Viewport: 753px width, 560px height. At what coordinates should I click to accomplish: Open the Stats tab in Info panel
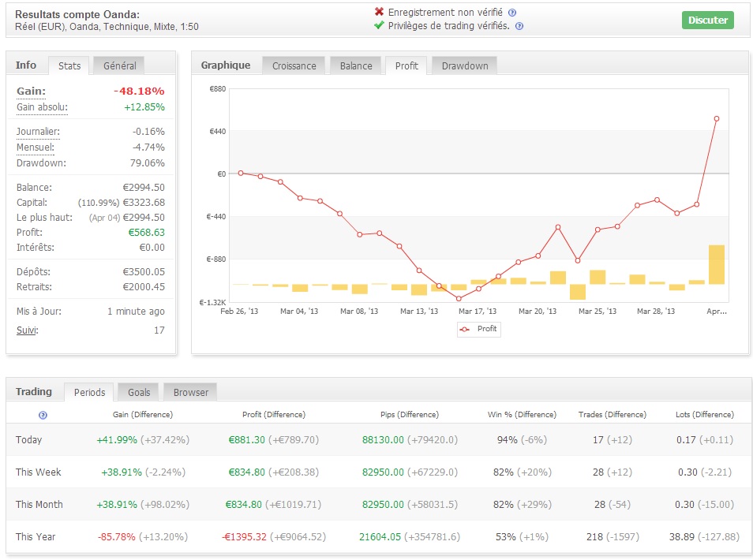(x=69, y=65)
